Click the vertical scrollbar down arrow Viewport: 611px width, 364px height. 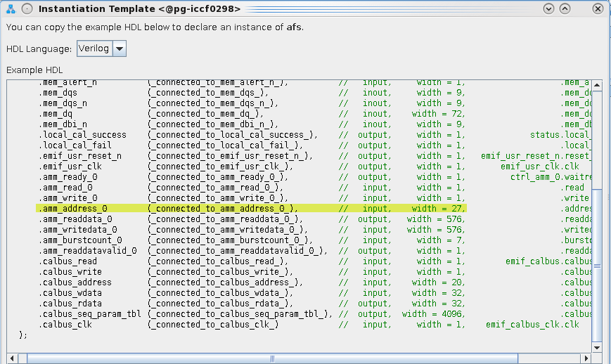[x=597, y=347]
